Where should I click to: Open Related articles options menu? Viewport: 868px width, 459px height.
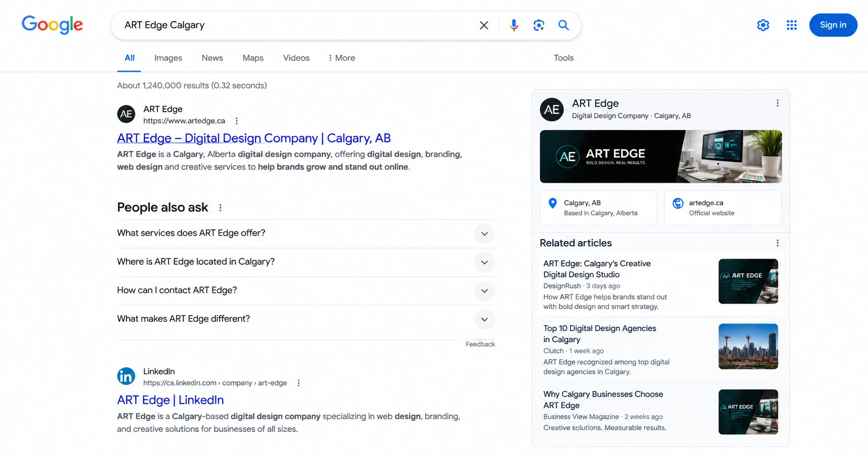(777, 243)
